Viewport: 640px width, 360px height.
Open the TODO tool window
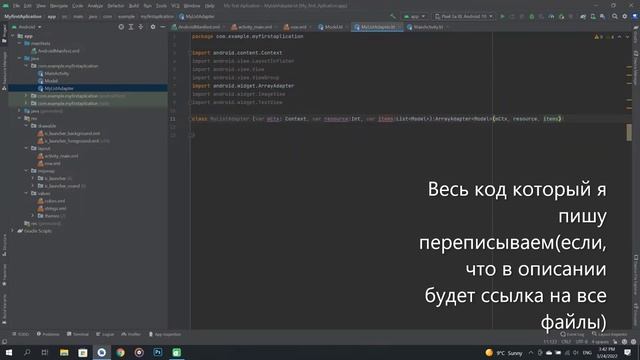(x=21, y=334)
